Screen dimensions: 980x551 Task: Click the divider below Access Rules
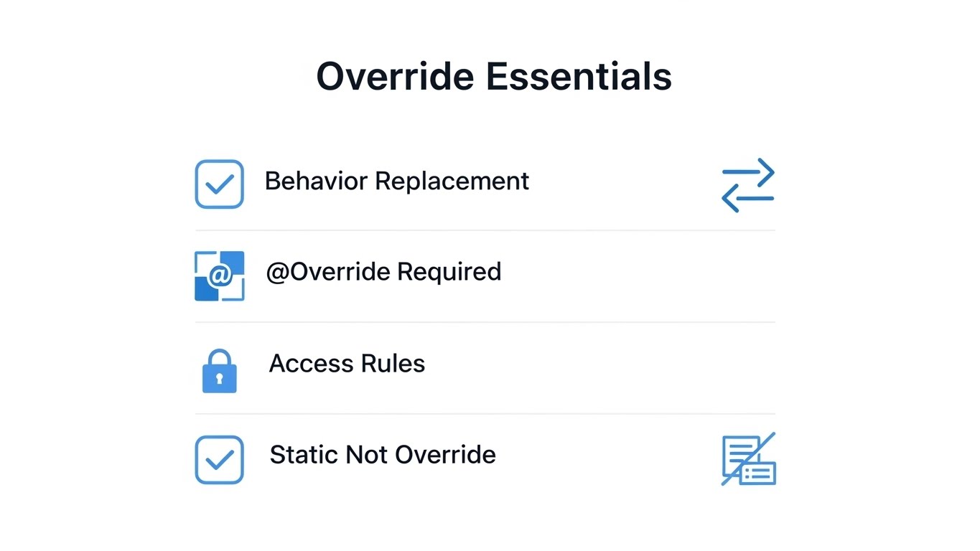click(x=485, y=414)
